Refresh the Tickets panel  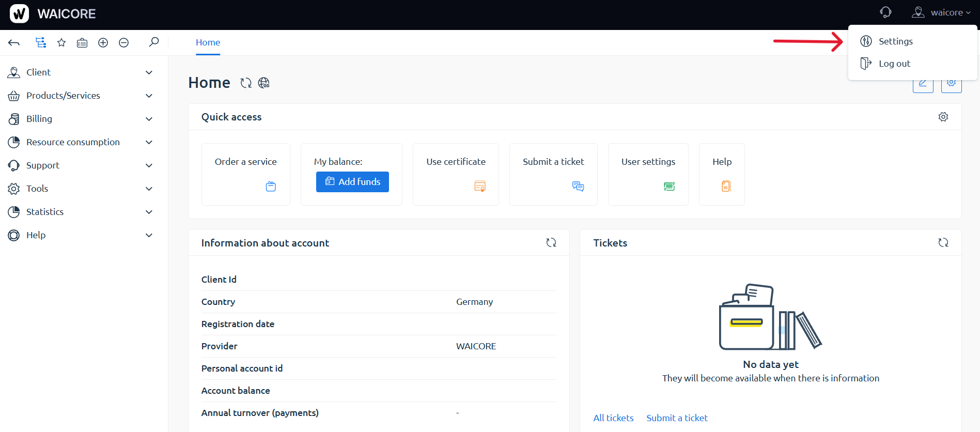tap(943, 242)
